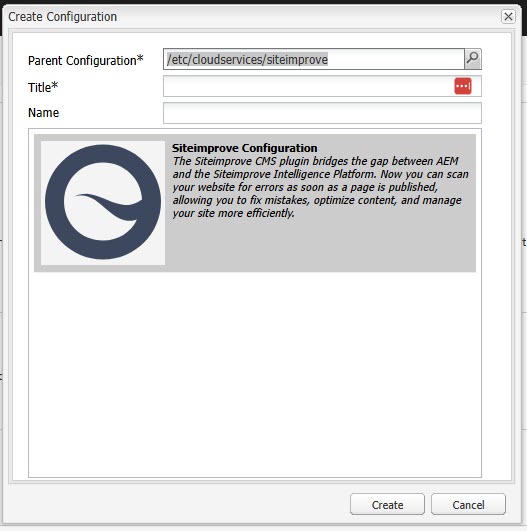Viewport: 527px width, 531px height.
Task: Click the Cancel button
Action: (x=468, y=505)
